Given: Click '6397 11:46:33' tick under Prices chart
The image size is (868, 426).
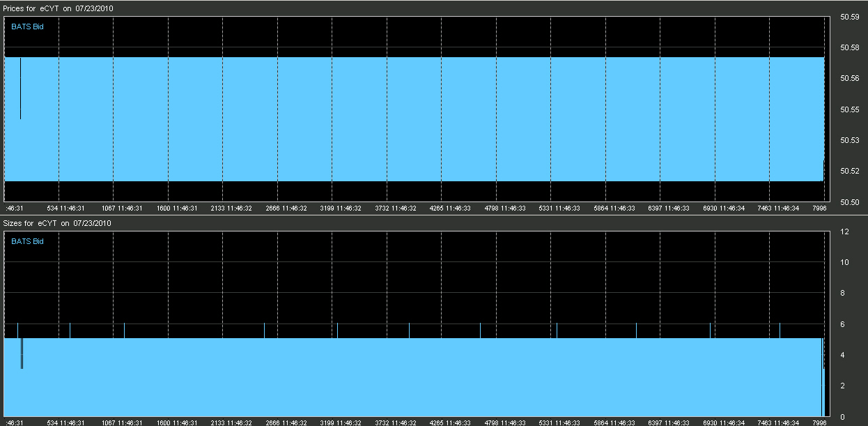Looking at the screenshot, I should pyautogui.click(x=669, y=208).
